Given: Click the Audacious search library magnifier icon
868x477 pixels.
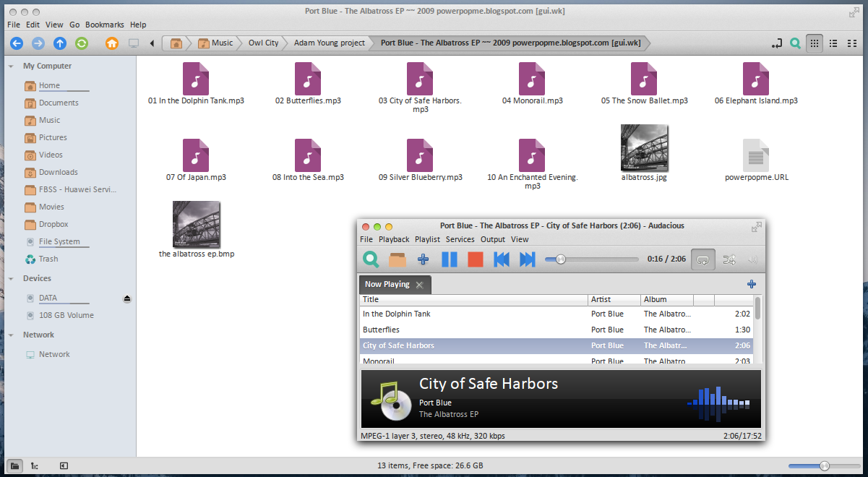Looking at the screenshot, I should click(x=371, y=259).
